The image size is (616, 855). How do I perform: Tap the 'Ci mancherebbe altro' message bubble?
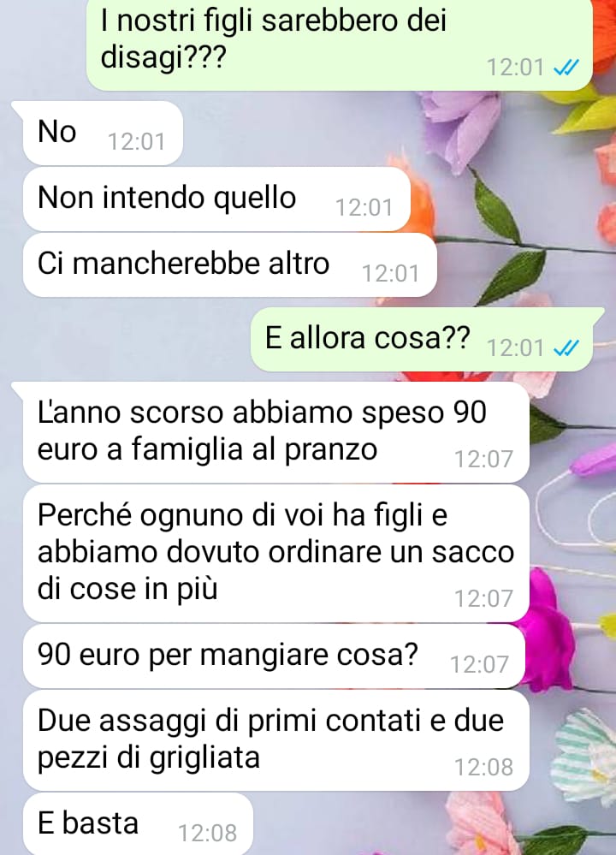click(x=229, y=264)
